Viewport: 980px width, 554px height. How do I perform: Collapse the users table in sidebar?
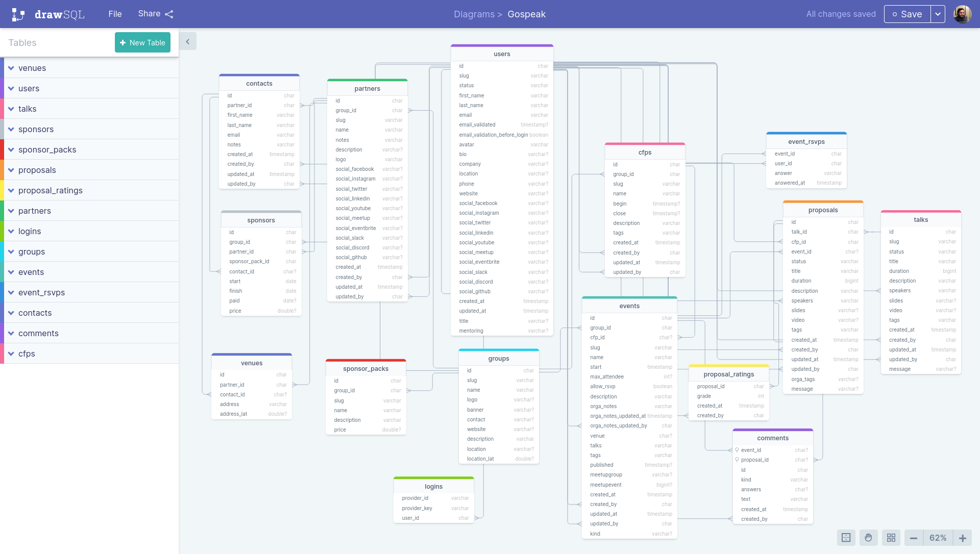coord(11,88)
